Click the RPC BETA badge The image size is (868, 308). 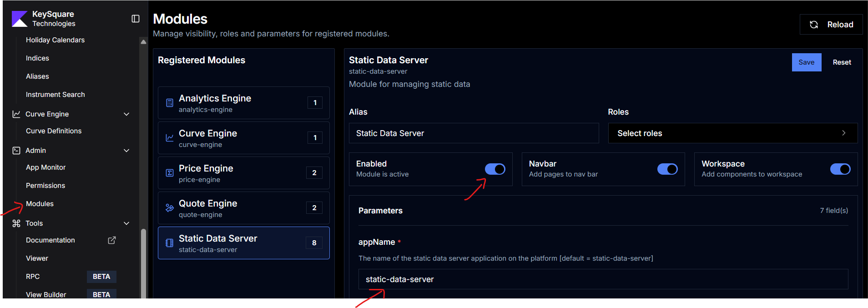tap(101, 277)
